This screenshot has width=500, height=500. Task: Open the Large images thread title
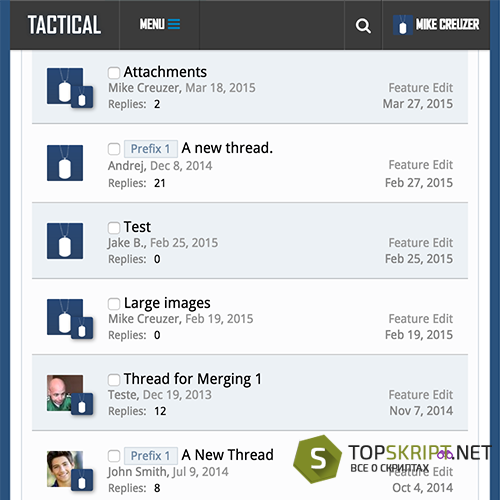167,303
